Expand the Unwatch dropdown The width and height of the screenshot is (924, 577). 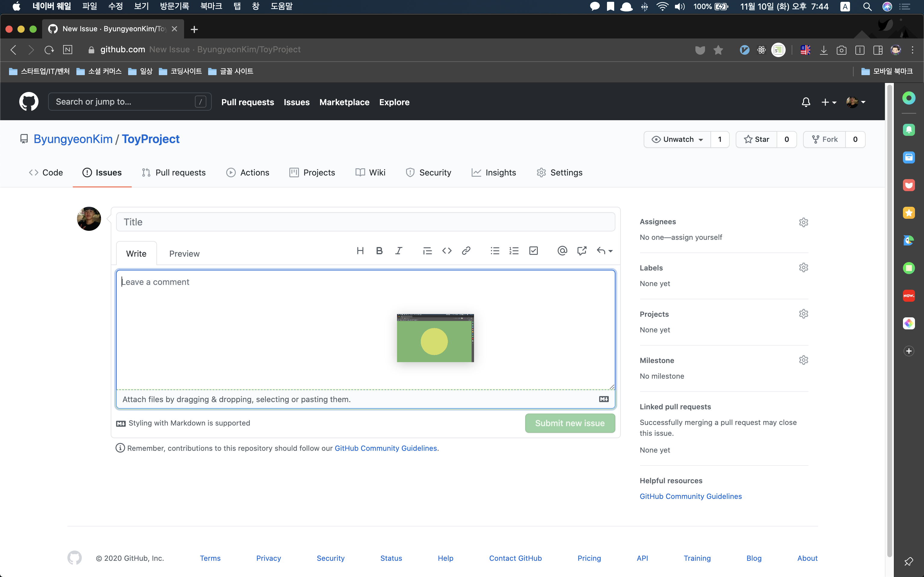677,139
